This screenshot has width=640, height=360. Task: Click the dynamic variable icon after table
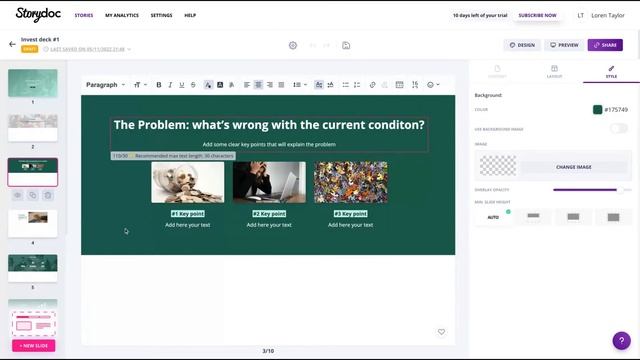pyautogui.click(x=415, y=85)
